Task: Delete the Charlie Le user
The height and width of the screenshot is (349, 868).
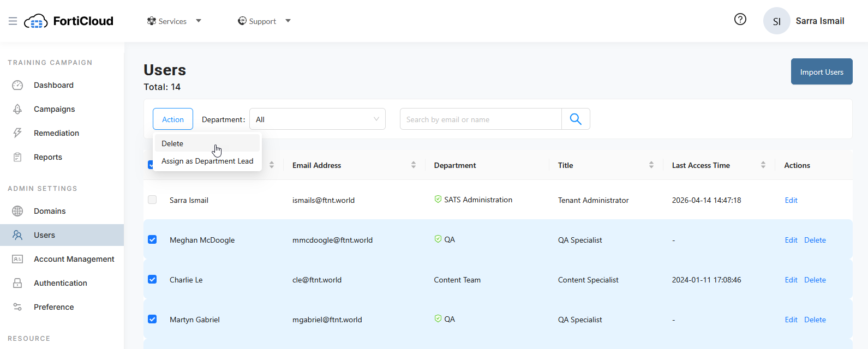Action: pos(815,280)
